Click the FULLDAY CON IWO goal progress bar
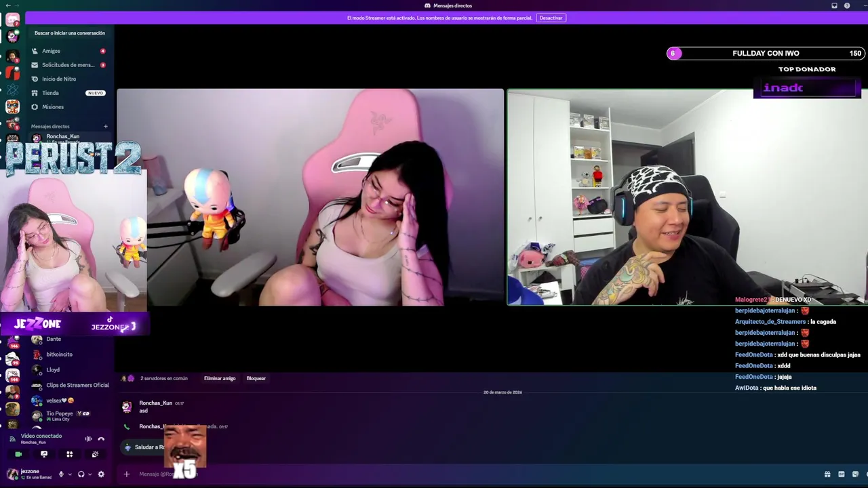The image size is (868, 488). 766,54
